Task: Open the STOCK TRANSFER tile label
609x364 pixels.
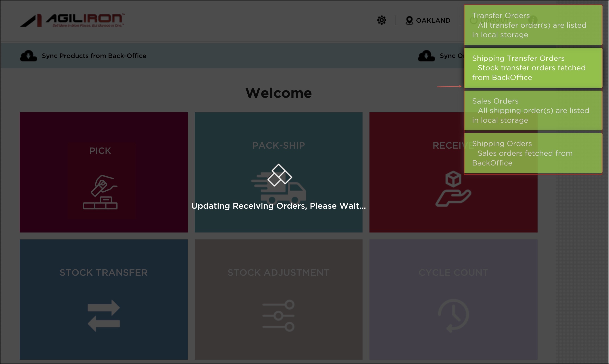Action: (104, 272)
